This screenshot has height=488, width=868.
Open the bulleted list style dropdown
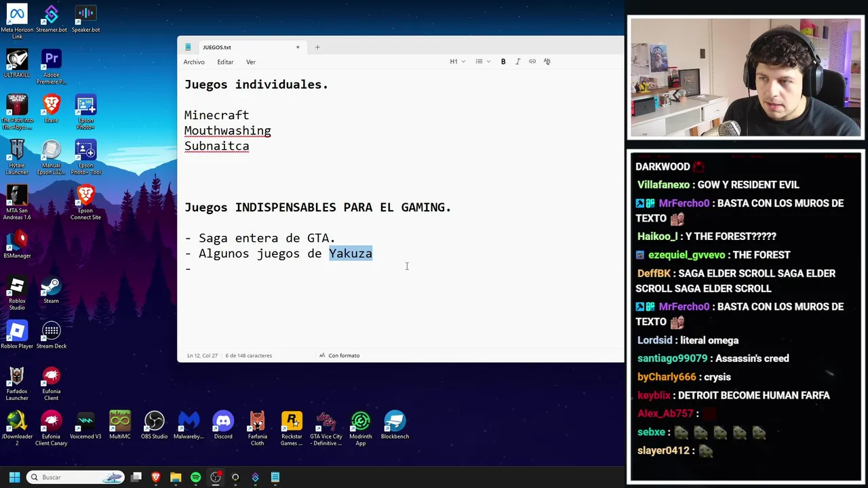[483, 62]
